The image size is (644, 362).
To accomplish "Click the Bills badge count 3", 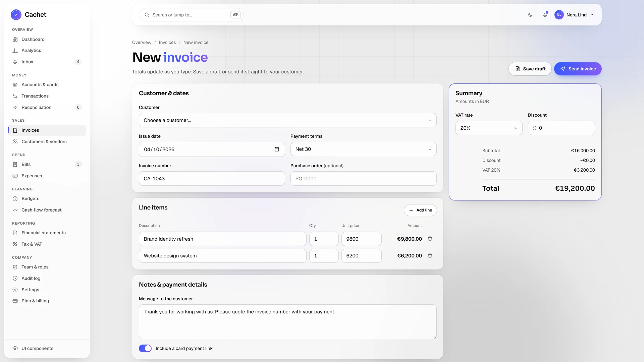I will tap(78, 165).
